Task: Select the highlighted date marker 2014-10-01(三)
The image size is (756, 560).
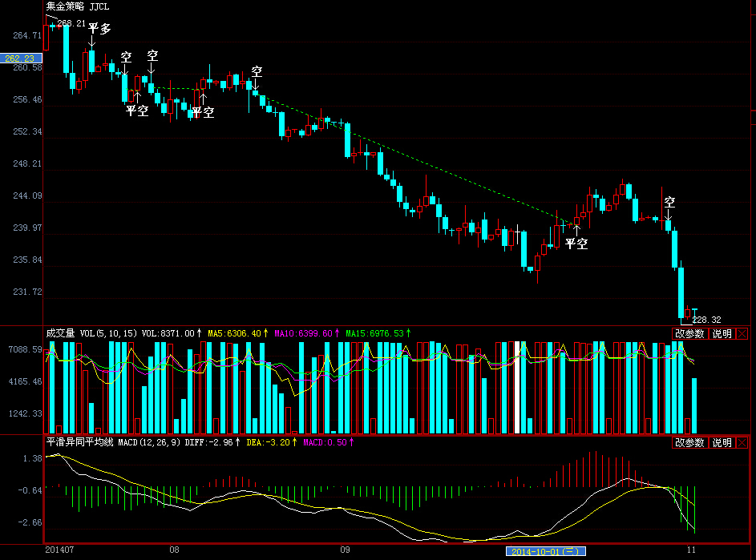Action: pos(546,551)
